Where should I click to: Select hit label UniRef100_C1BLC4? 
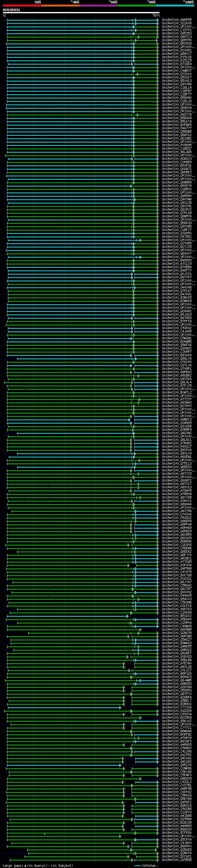coord(177,88)
